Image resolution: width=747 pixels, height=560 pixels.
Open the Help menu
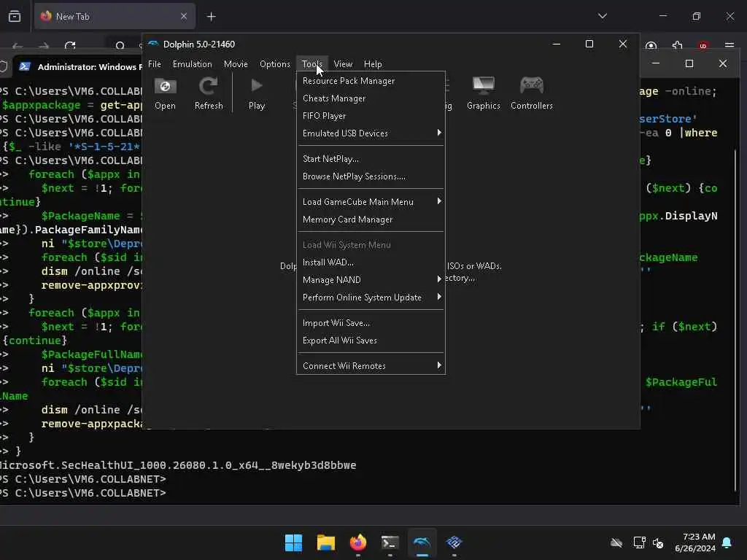point(373,64)
